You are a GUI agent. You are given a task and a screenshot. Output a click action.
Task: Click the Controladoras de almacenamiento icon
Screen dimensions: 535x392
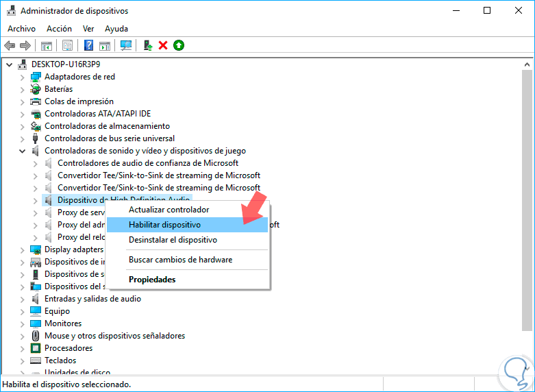pyautogui.click(x=35, y=126)
